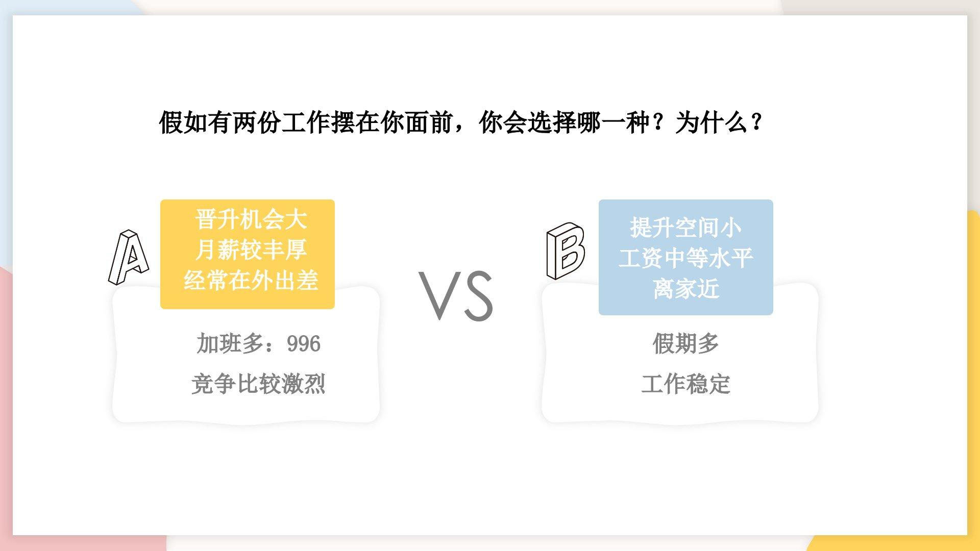The image size is (980, 551).
Task: Click the '提升空间小' line in blue box
Action: coord(685,228)
